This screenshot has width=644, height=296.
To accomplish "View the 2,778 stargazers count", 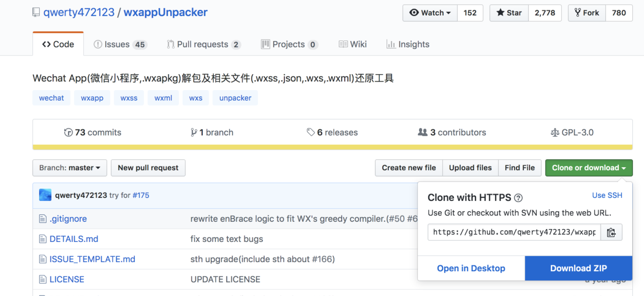I will click(545, 13).
